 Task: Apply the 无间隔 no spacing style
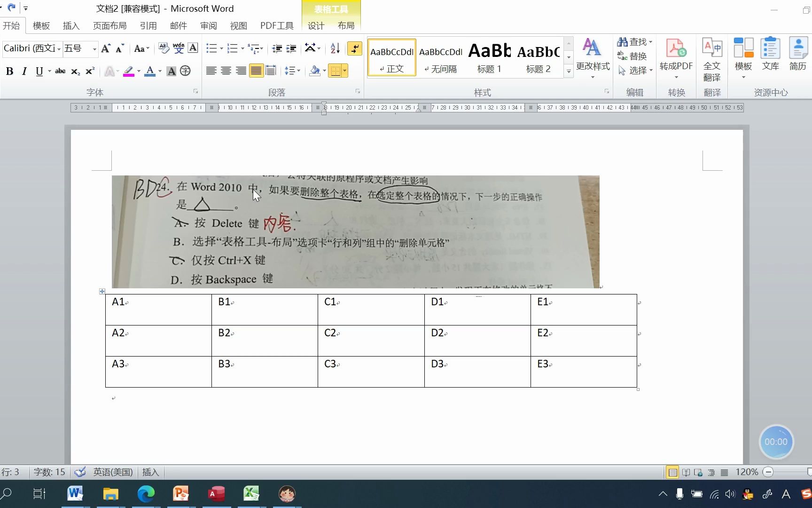440,57
